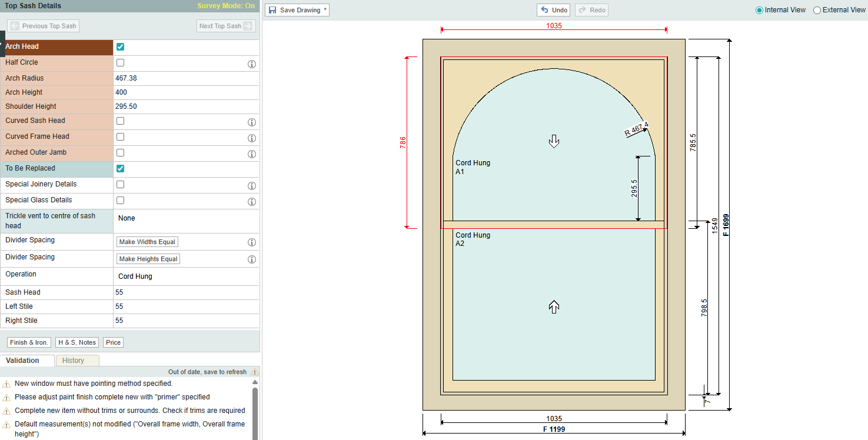
Task: Click the info icon for Special Glass Details
Action: coord(252,202)
